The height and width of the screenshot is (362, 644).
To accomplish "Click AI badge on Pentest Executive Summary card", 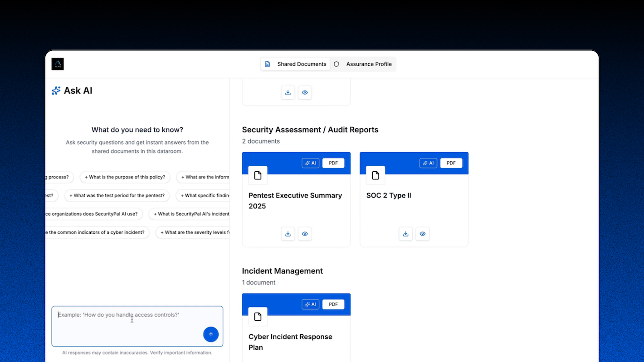I will pos(311,163).
